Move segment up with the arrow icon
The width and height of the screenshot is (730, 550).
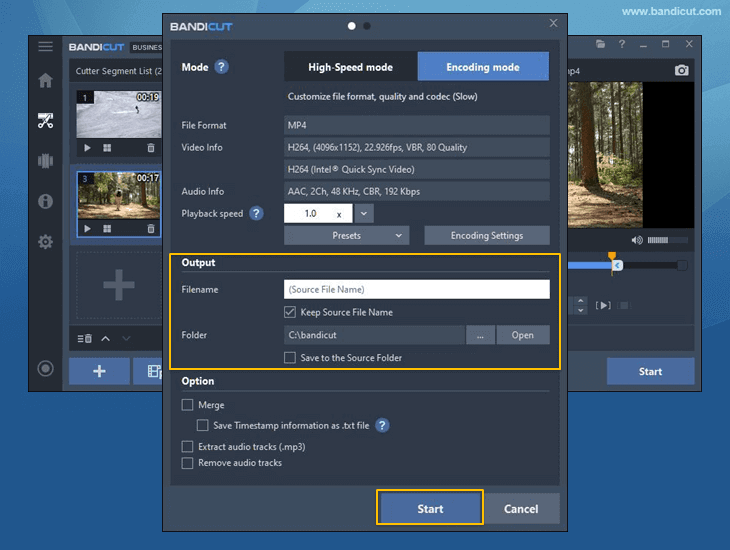click(x=106, y=339)
